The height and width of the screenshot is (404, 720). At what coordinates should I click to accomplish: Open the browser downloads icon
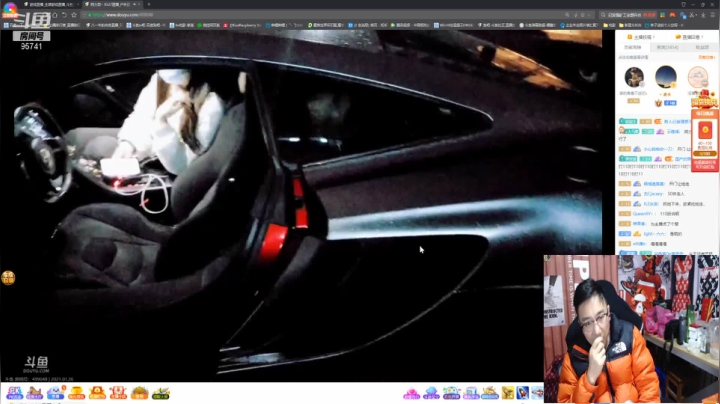(703, 15)
